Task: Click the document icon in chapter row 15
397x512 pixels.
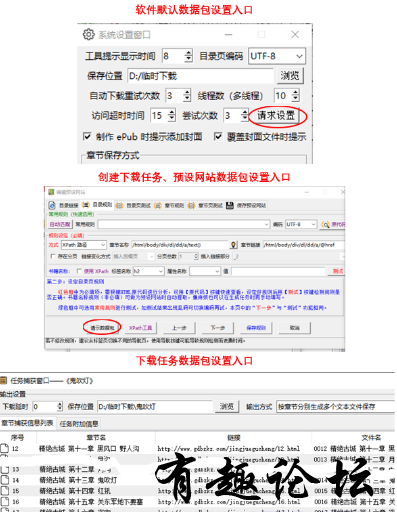Action: coord(4,491)
